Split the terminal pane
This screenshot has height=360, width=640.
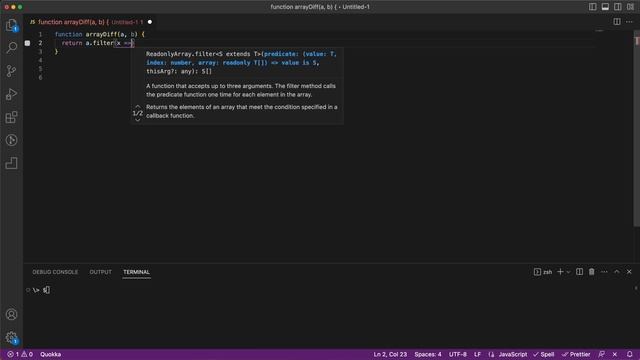(579, 272)
